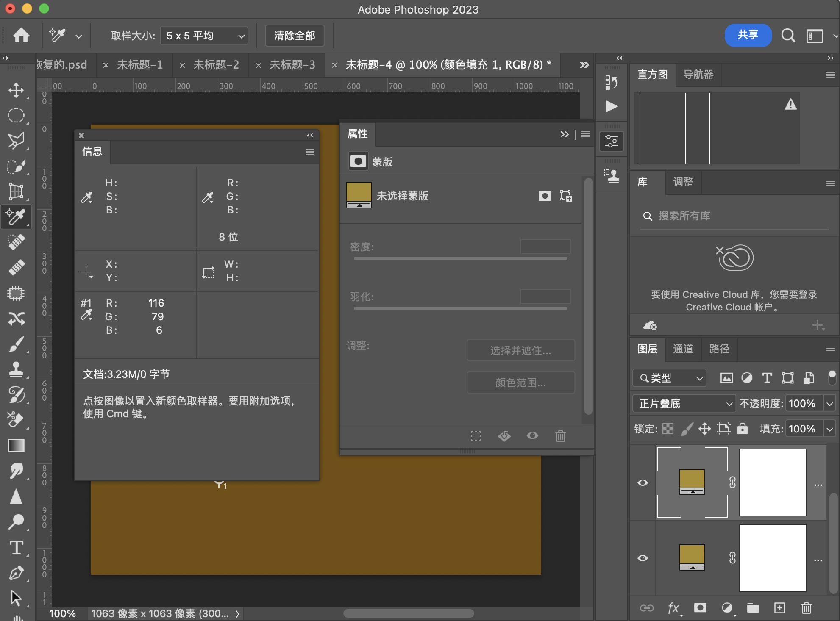Hide the top color fill layer

[x=643, y=482]
